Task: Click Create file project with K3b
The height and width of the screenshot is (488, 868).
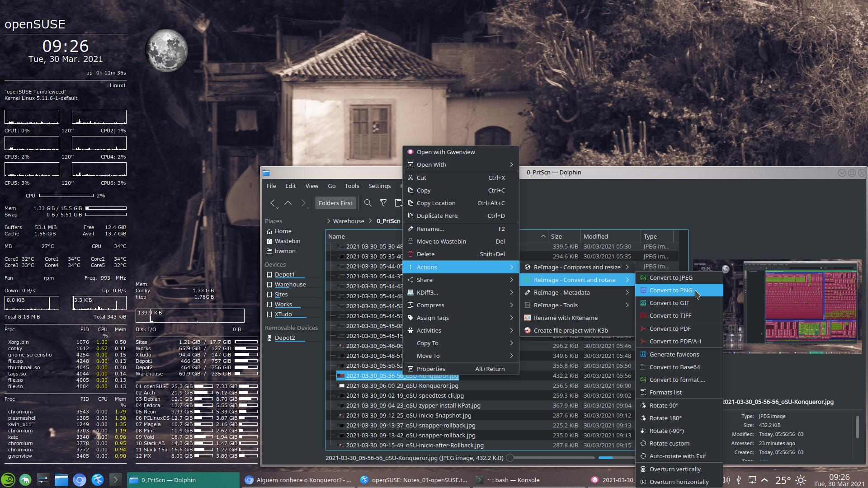Action: click(577, 330)
